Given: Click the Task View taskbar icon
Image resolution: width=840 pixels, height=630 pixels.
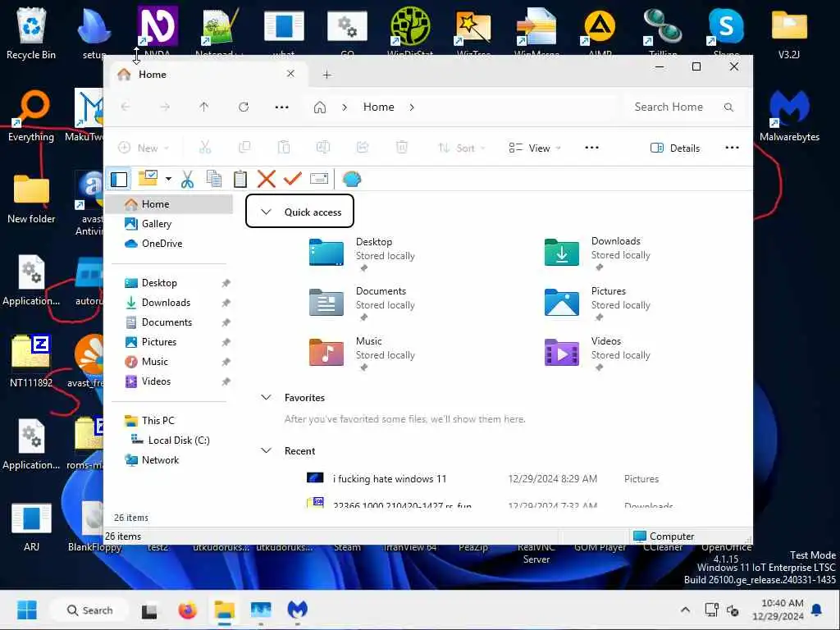Looking at the screenshot, I should (x=149, y=610).
